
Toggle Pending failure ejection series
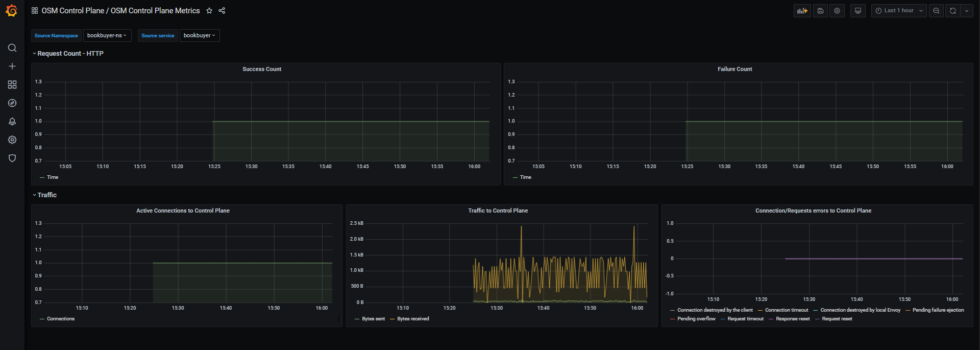[x=938, y=310]
